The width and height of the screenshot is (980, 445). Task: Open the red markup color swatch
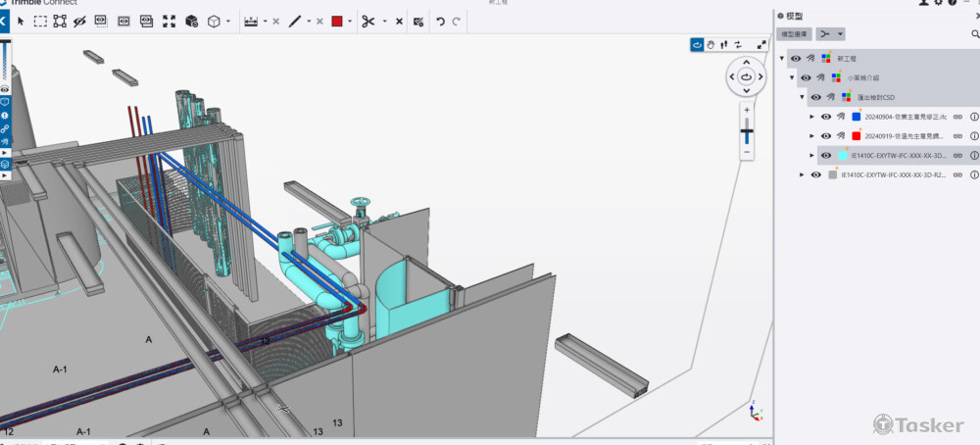tap(337, 21)
